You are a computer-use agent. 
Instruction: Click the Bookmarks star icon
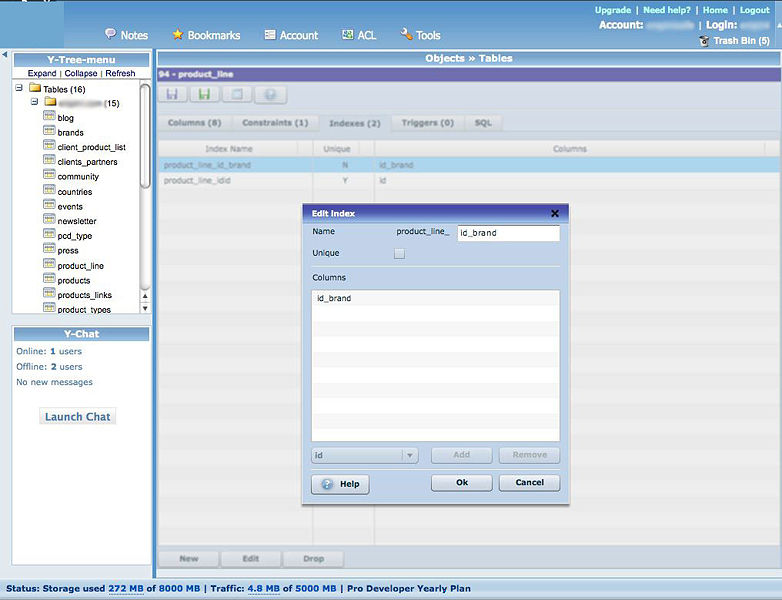178,34
